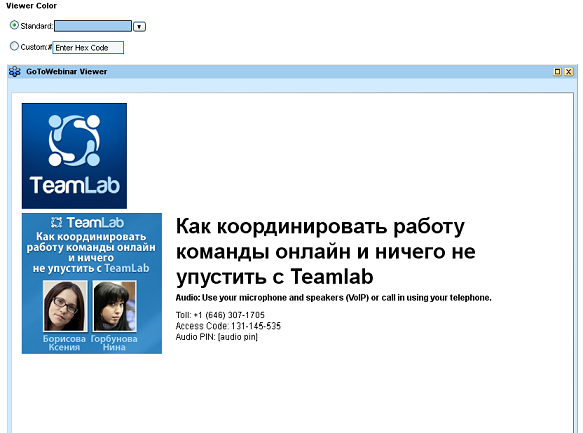The width and height of the screenshot is (583, 433).
Task: Click the 'Toll: +1 (646) 307-1705' text
Action: (220, 315)
